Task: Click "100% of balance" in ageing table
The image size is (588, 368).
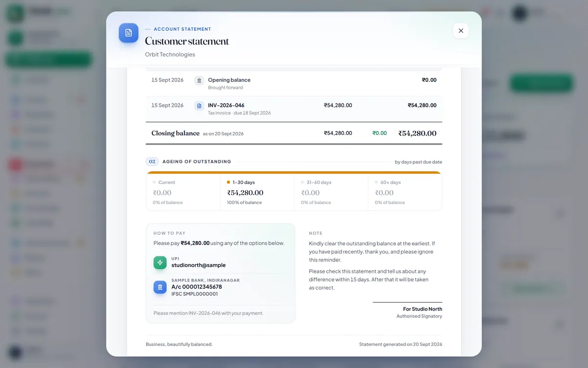Action: coord(245,203)
